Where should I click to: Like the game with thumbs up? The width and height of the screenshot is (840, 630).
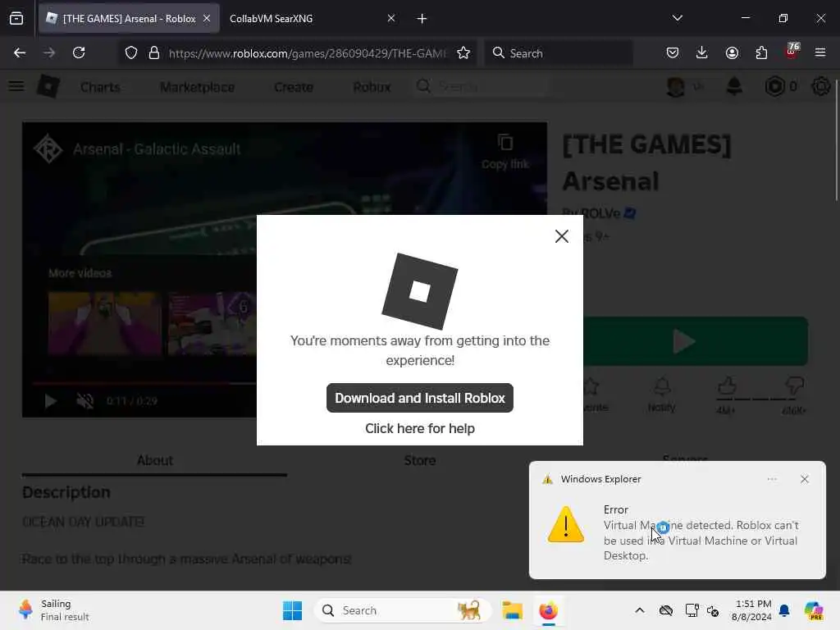click(727, 386)
